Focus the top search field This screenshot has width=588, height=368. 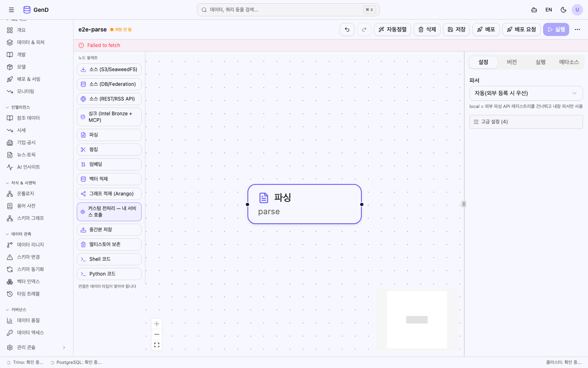click(x=288, y=10)
